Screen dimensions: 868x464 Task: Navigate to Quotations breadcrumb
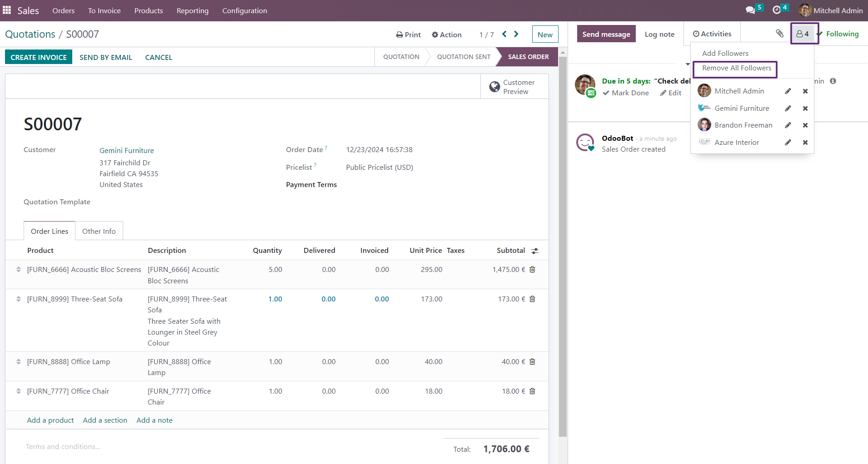click(30, 34)
